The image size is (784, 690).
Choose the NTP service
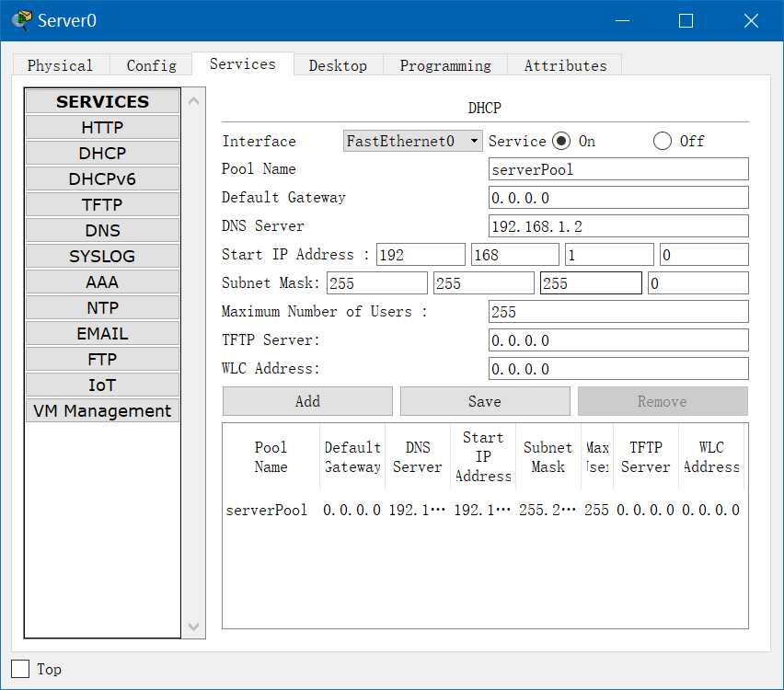(102, 307)
